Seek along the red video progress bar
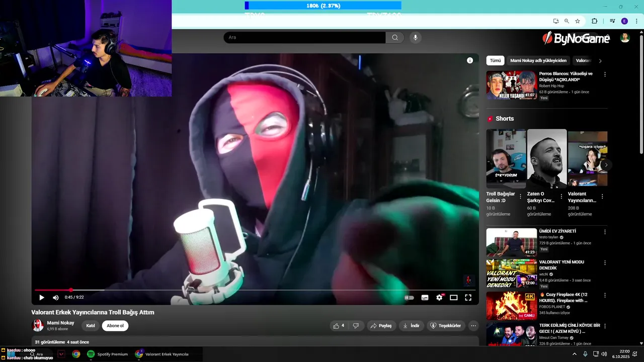The width and height of the screenshot is (644, 362). (x=255, y=290)
